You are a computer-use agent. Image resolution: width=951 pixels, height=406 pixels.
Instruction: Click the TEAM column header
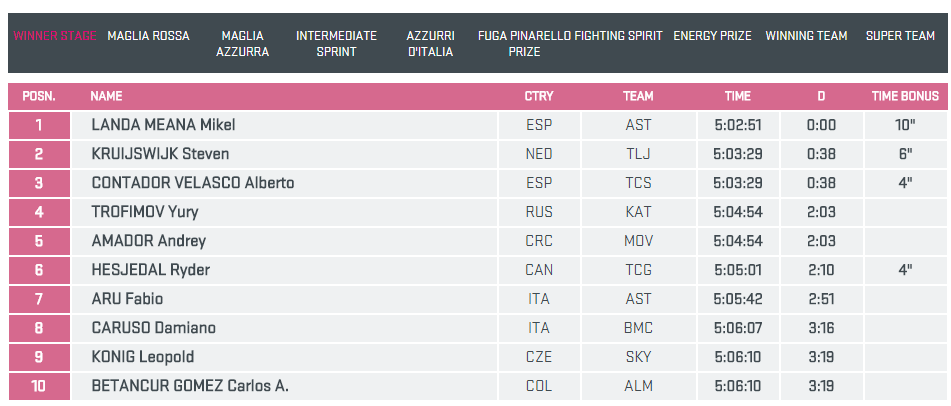point(638,97)
